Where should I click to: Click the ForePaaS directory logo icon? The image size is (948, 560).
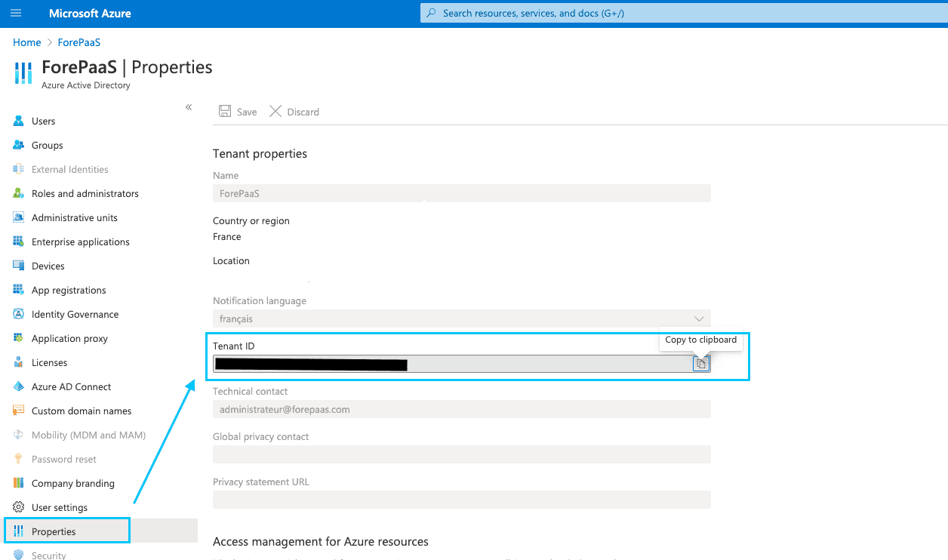23,73
